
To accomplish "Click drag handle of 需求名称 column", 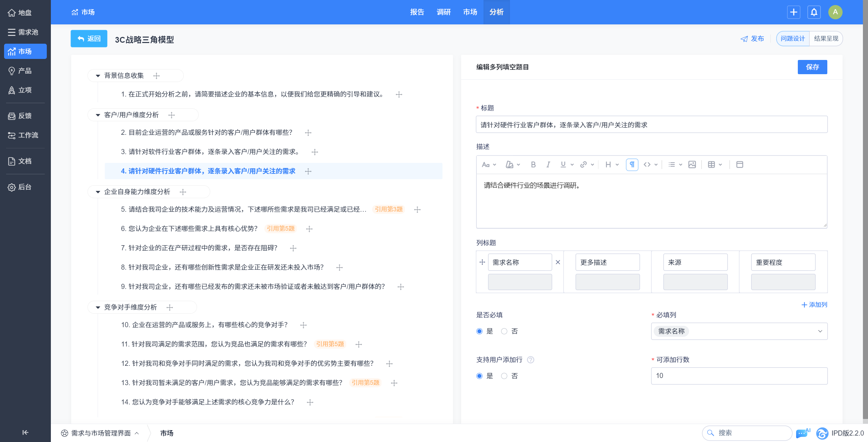I will pyautogui.click(x=482, y=262).
